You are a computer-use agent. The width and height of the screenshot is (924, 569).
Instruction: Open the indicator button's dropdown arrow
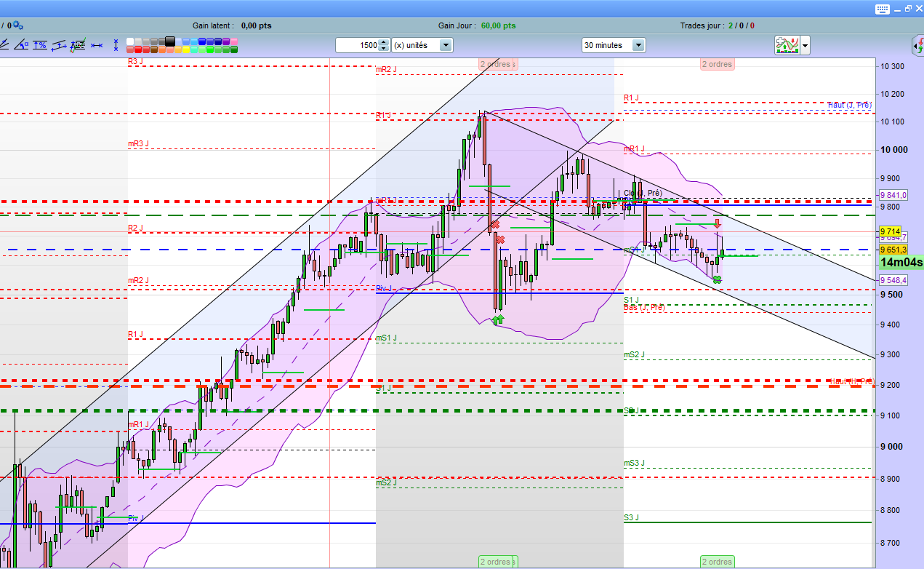pos(804,45)
